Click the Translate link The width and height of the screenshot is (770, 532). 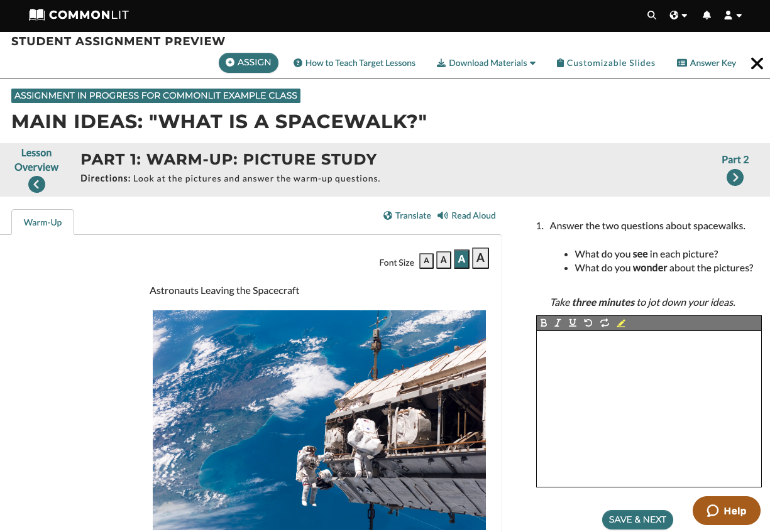407,215
